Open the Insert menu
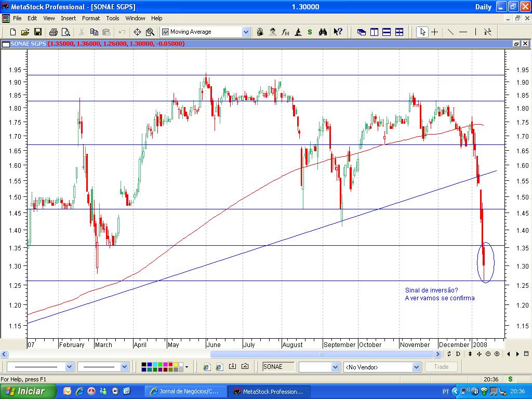This screenshot has height=399, width=532. pyautogui.click(x=68, y=18)
